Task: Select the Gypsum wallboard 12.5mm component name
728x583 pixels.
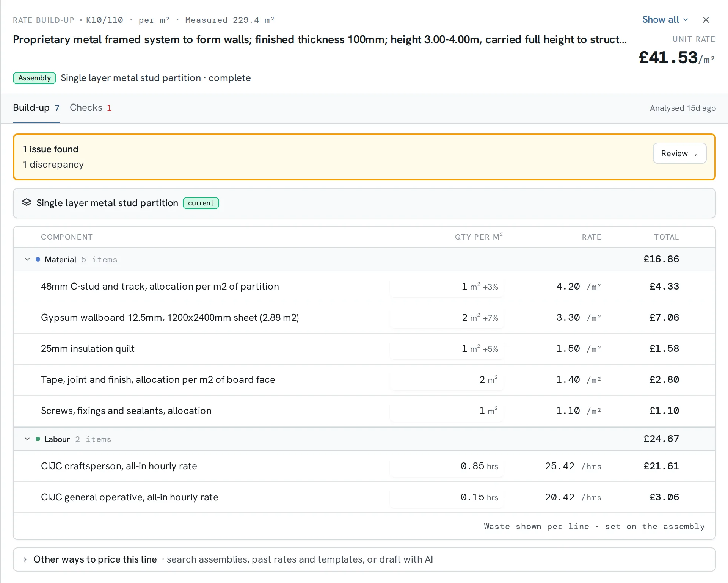Action: [170, 318]
